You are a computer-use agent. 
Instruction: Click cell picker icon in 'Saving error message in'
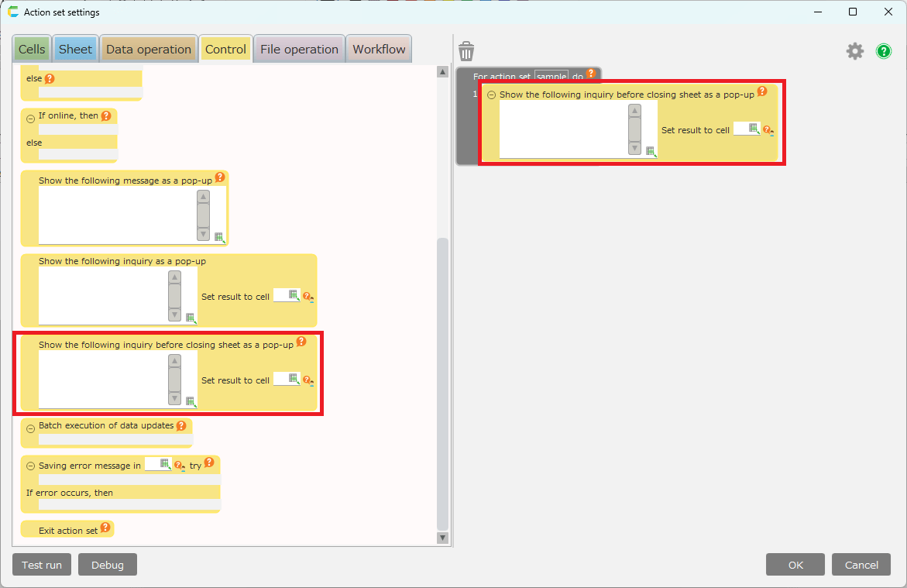pos(164,463)
